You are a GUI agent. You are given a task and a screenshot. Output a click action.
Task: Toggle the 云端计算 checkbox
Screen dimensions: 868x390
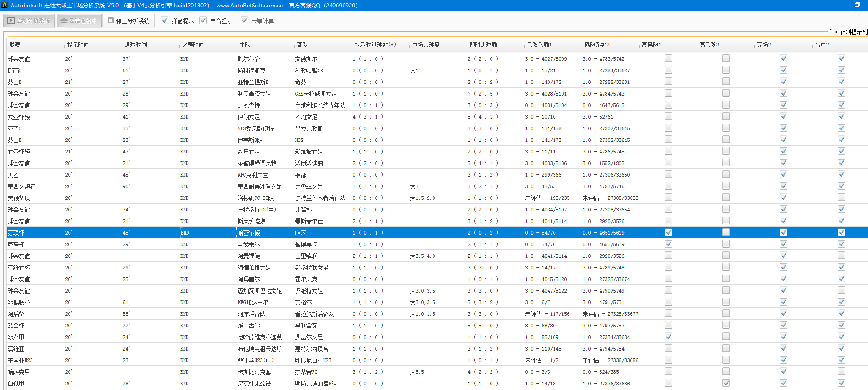click(x=244, y=21)
